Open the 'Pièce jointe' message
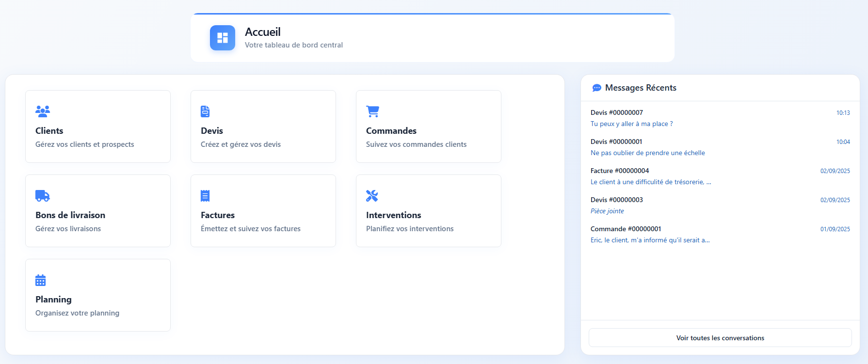 click(607, 211)
